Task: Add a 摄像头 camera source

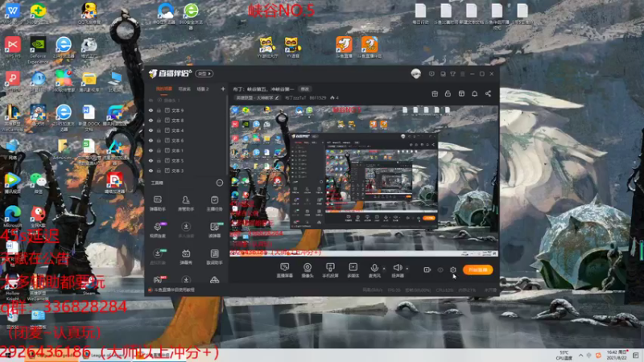Action: [x=308, y=270]
